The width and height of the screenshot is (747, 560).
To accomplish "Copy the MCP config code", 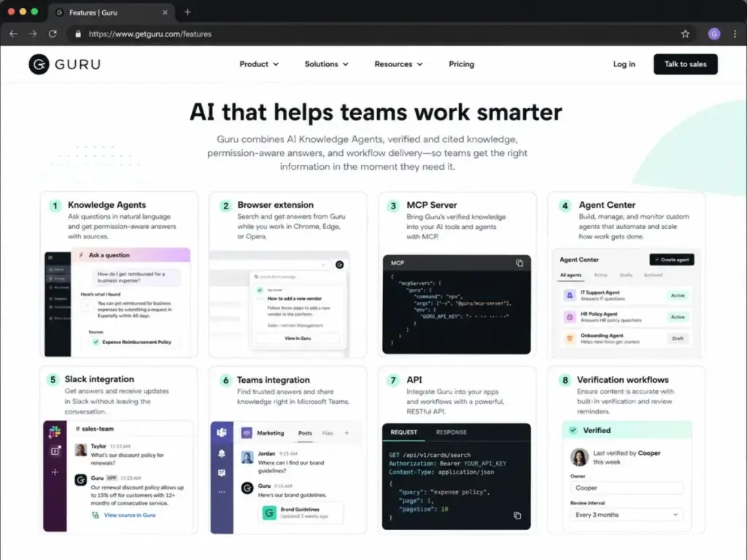I will [519, 262].
